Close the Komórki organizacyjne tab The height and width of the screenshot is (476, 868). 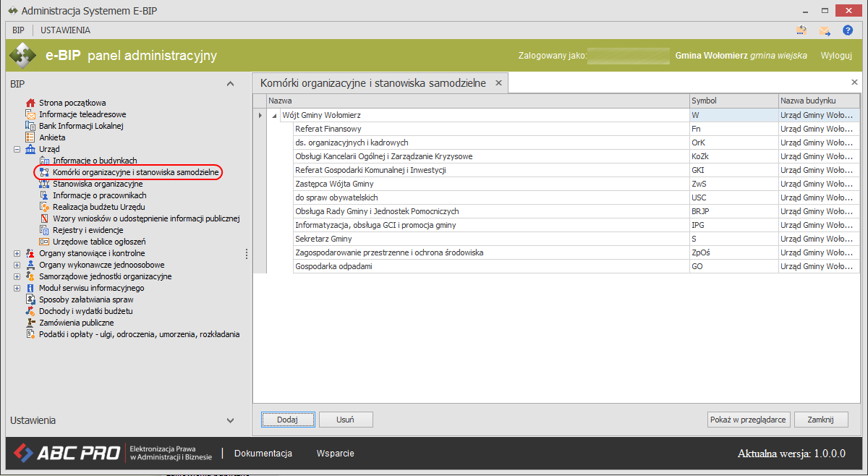coord(498,83)
